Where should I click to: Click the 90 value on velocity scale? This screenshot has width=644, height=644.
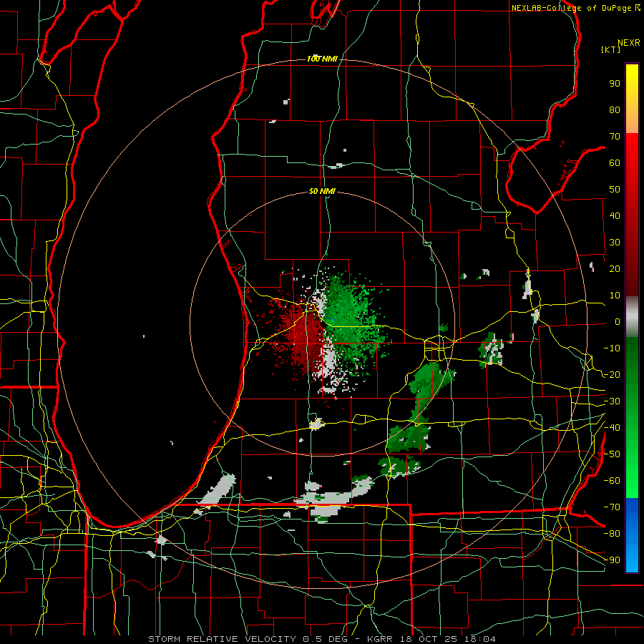(615, 84)
